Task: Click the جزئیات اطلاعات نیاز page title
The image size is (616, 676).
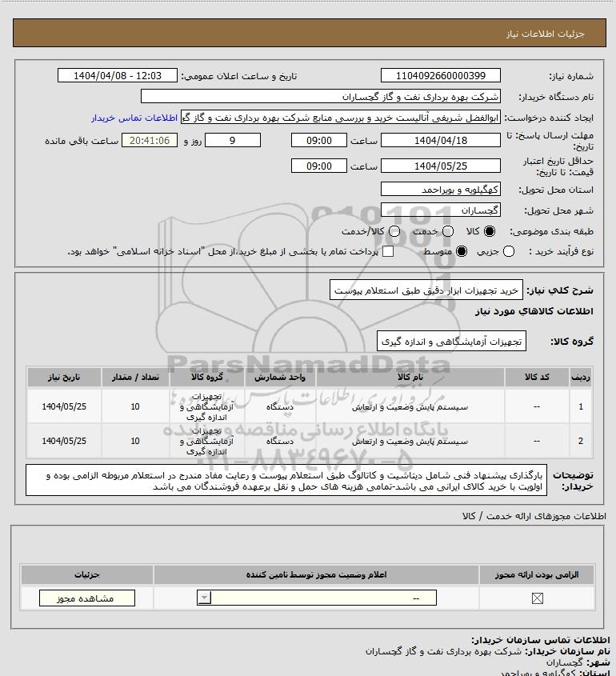Action: pos(545,34)
